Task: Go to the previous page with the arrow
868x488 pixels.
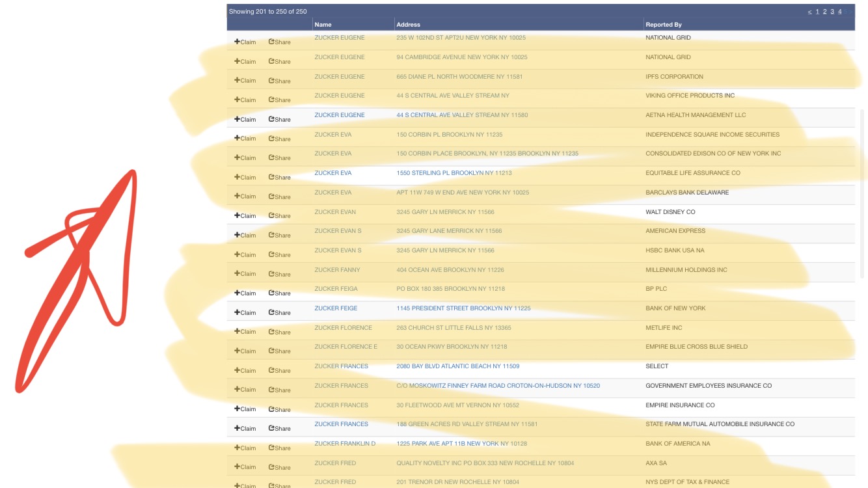Action: (810, 12)
